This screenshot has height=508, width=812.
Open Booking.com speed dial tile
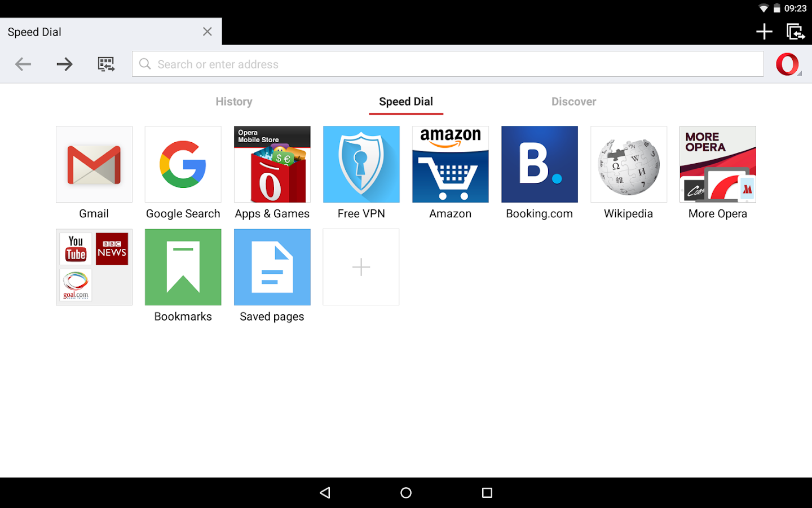tap(539, 164)
